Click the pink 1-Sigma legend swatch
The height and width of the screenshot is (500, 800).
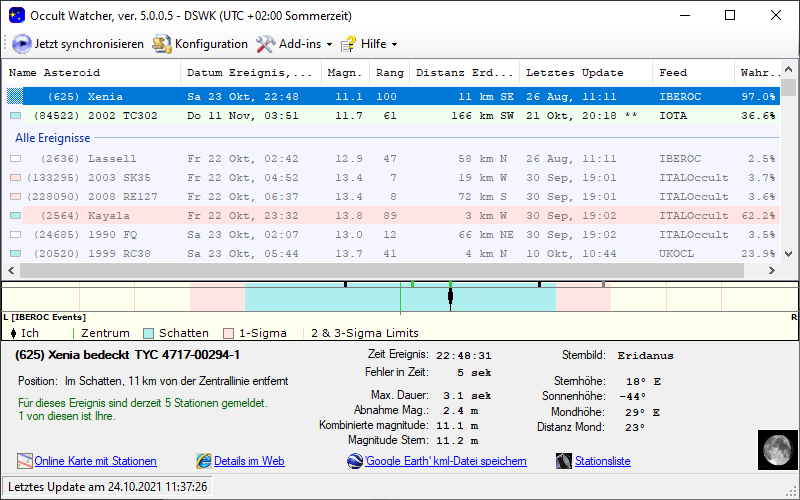[x=229, y=333]
